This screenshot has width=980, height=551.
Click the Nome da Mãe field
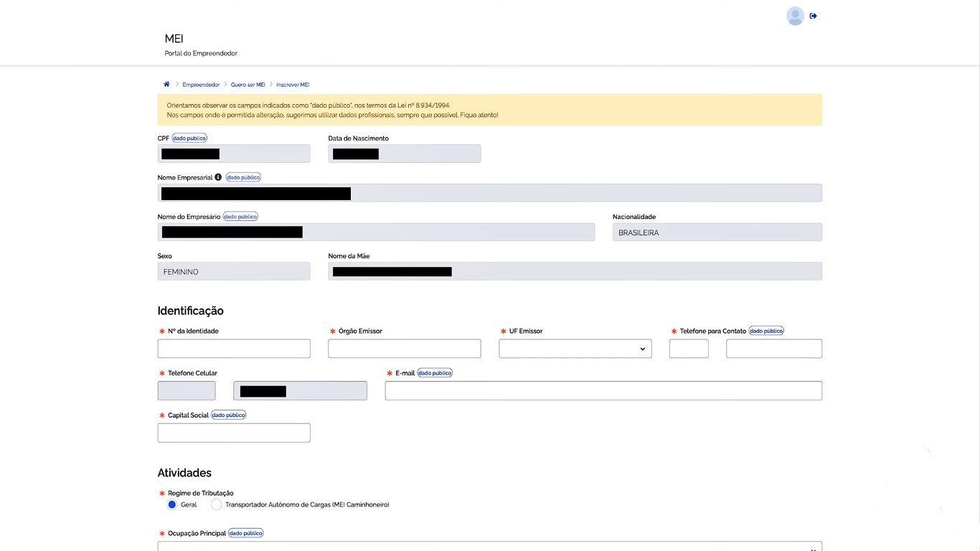coord(575,271)
